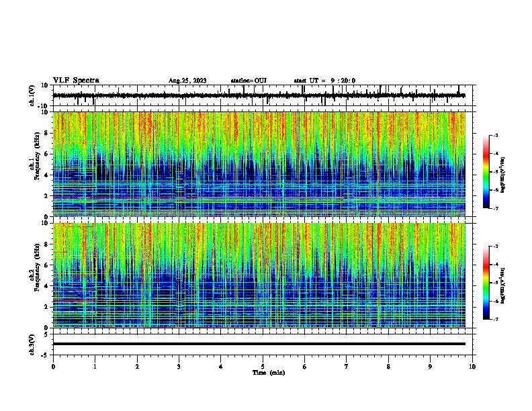Select the date label "Aug.25, 2023"
Viewport: 532px width, 411px height.
[187, 81]
